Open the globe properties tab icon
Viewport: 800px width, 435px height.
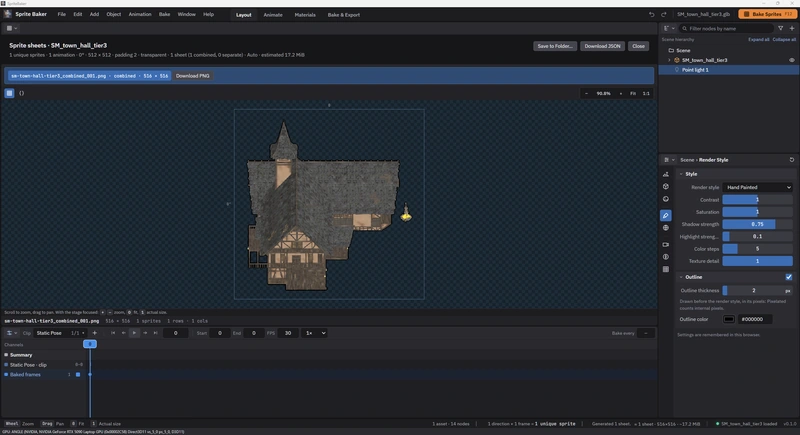(666, 228)
